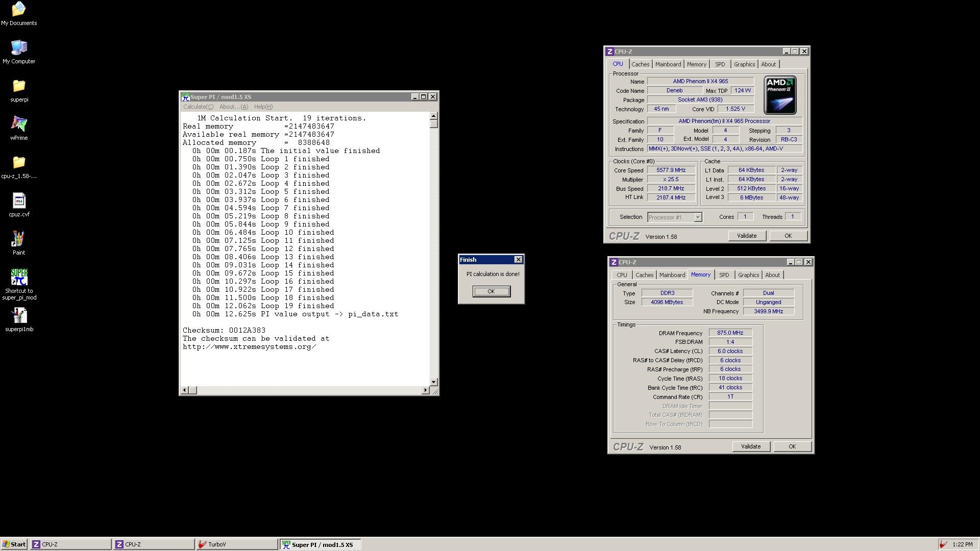This screenshot has width=980, height=551.
Task: Open About tab in lower CPU-Z window
Action: pos(772,275)
